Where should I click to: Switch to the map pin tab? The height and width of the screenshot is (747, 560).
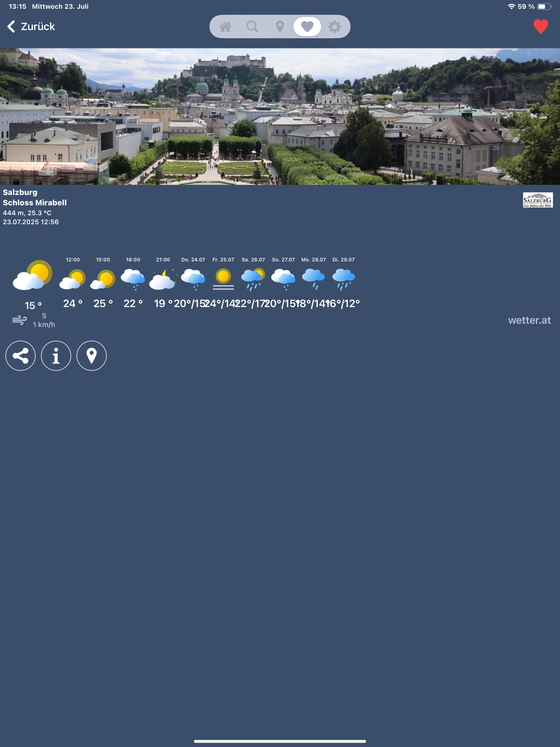tap(280, 27)
